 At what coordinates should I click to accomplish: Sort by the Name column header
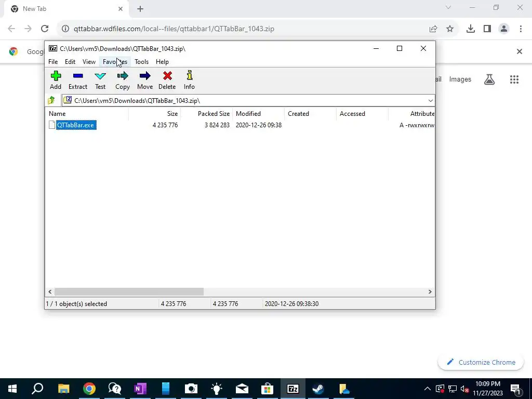tap(87, 114)
